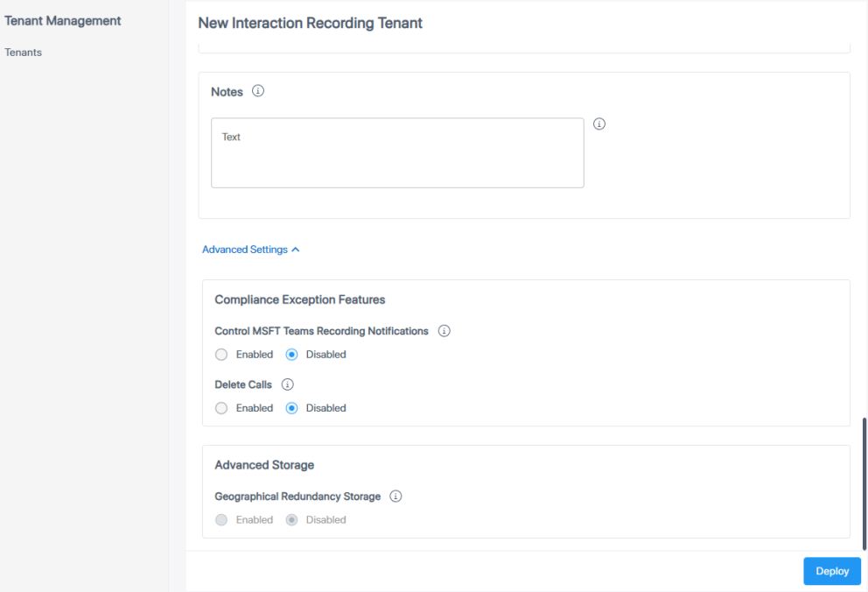The width and height of the screenshot is (868, 592).
Task: Select Disabled for MSFT Teams Recording Notifications
Action: pos(292,355)
